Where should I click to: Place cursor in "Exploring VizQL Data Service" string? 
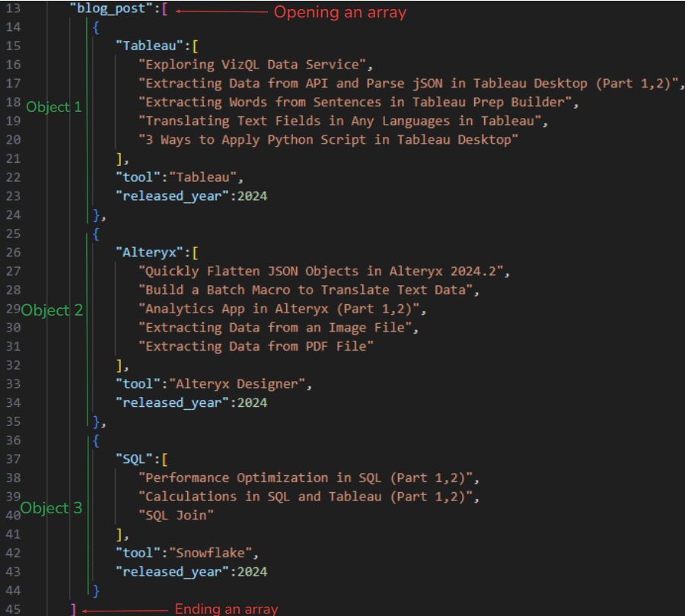click(256, 65)
